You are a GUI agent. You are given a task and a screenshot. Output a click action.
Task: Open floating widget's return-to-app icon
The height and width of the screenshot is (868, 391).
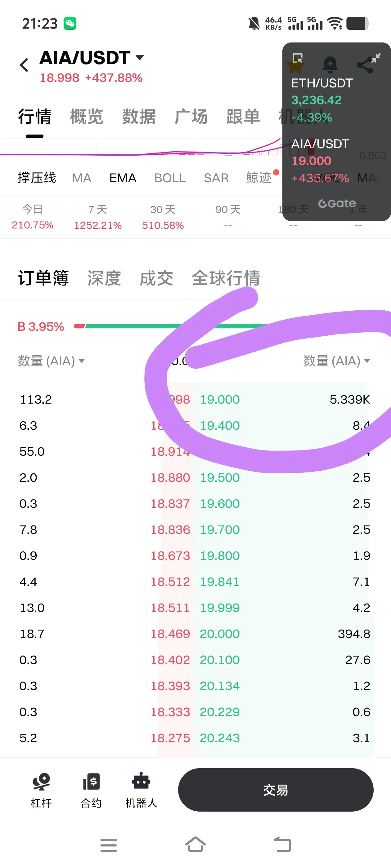tap(297, 58)
